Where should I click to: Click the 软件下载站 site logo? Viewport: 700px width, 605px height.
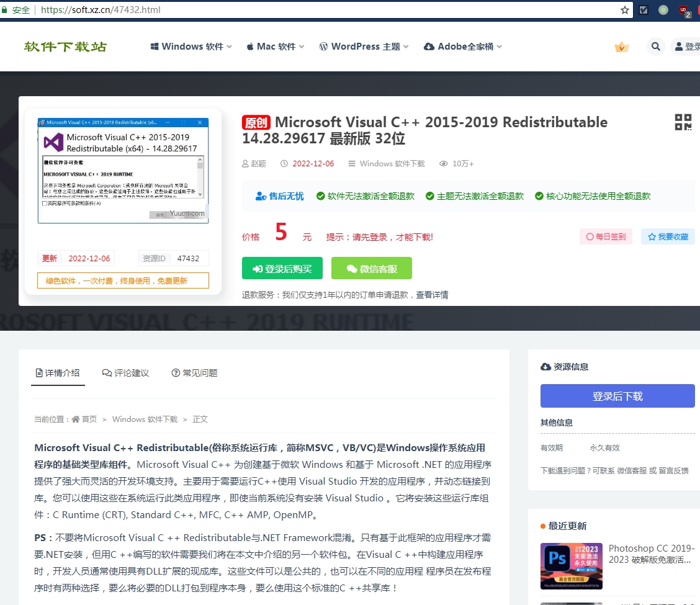pos(65,47)
